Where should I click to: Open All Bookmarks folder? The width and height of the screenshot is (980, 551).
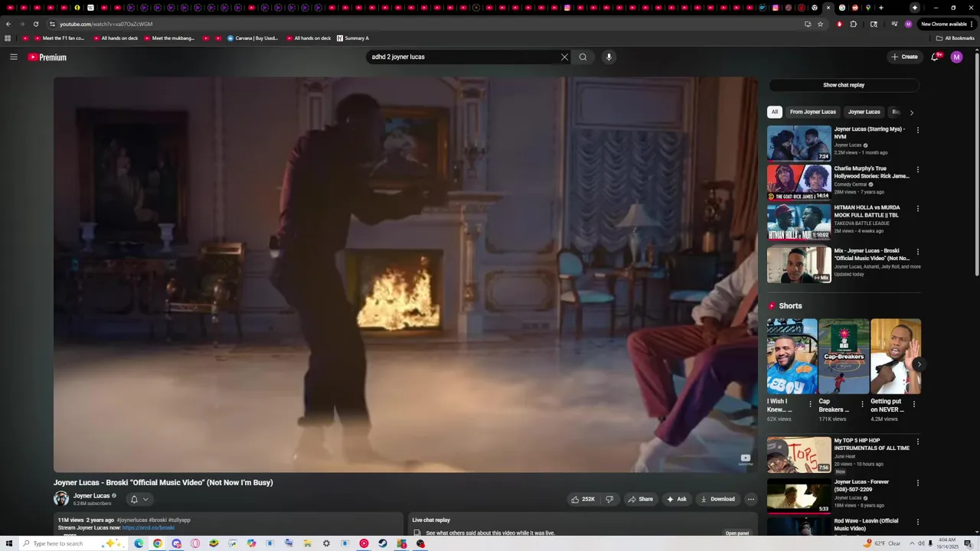955,38
